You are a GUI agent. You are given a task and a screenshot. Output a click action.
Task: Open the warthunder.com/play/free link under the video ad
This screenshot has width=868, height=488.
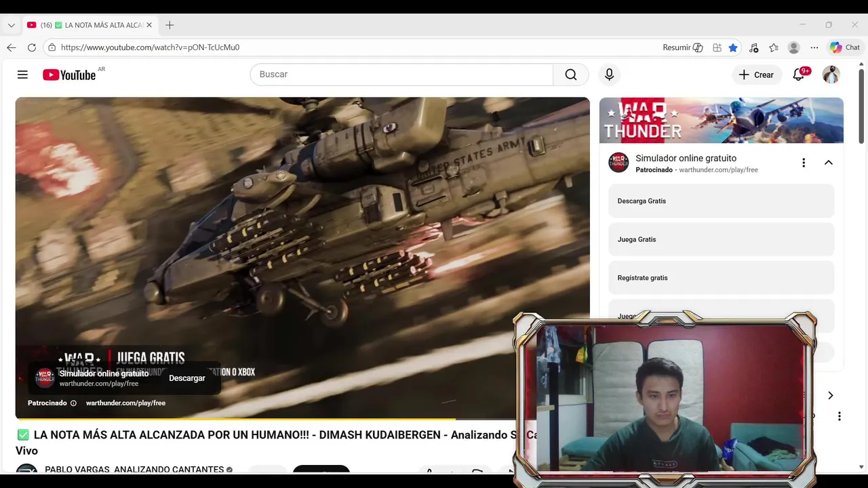(x=125, y=403)
